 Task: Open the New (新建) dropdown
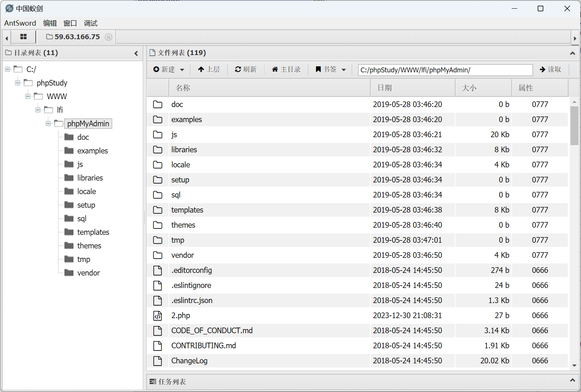[x=168, y=69]
